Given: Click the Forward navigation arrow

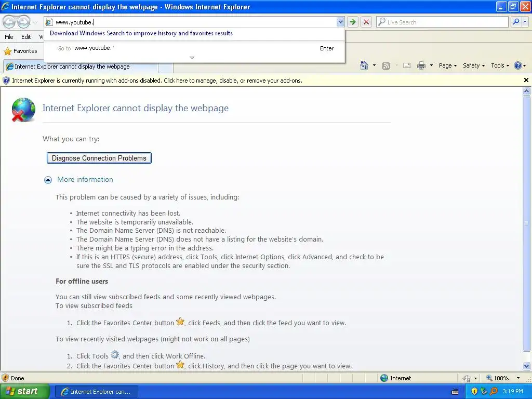Looking at the screenshot, I should click(23, 22).
